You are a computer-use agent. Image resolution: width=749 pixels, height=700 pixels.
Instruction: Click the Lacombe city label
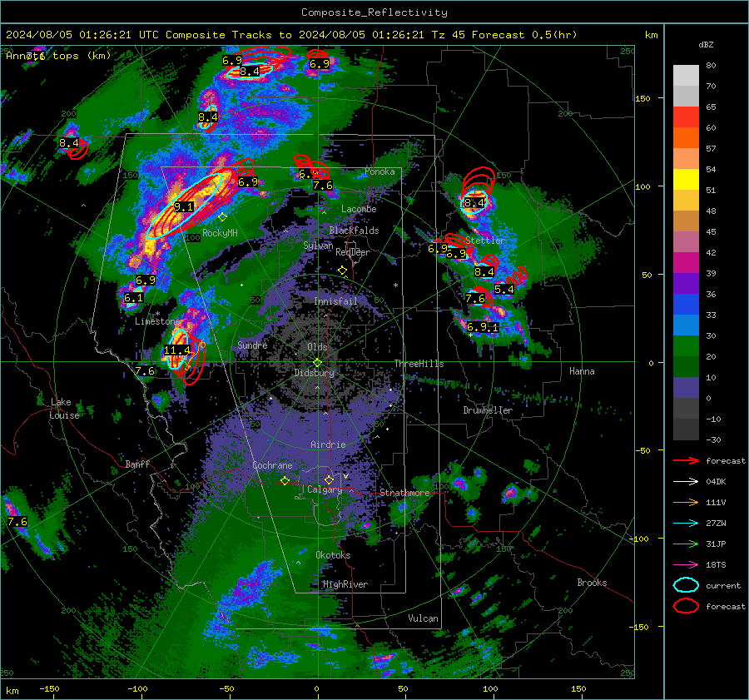point(359,209)
